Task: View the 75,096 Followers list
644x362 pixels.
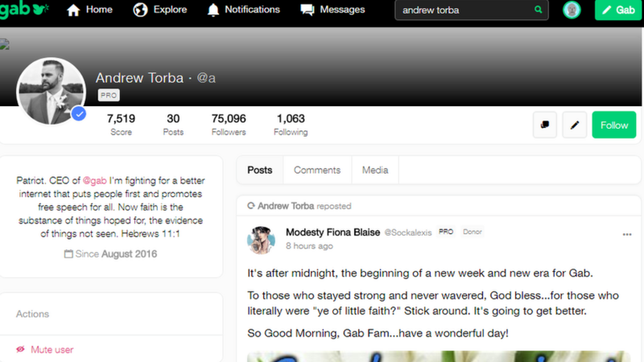Action: tap(229, 125)
